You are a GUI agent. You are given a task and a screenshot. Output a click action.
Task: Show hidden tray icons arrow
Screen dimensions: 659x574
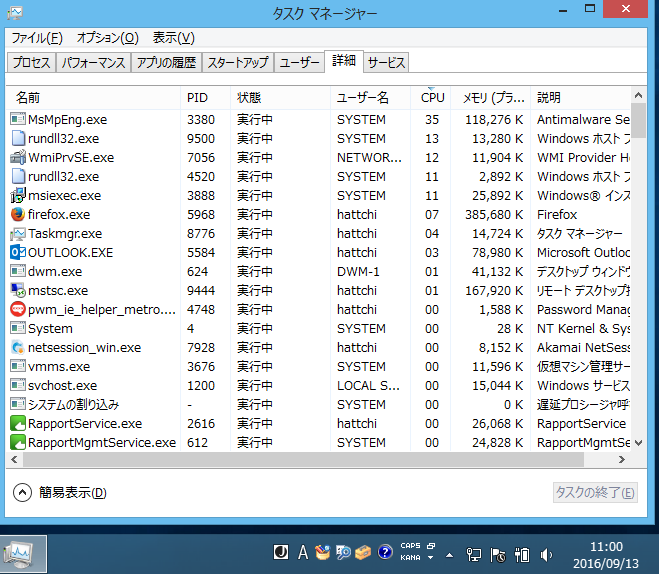coord(449,555)
